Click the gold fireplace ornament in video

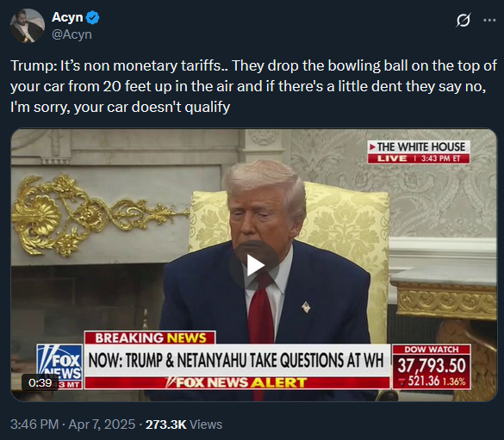click(96, 214)
